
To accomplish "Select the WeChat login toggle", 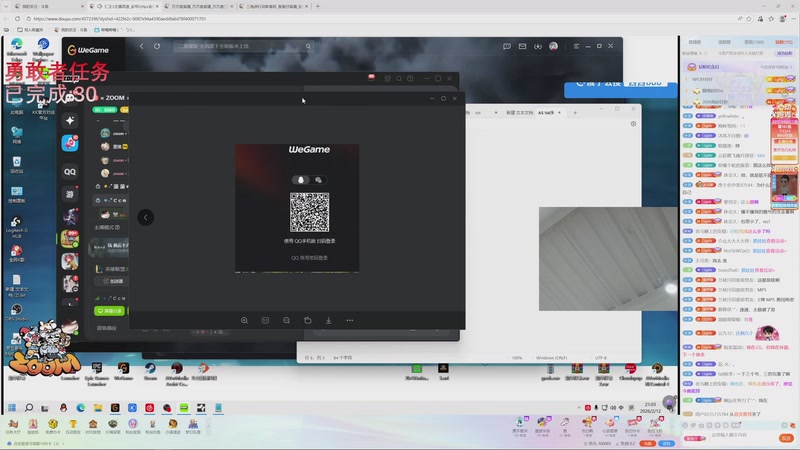I will pos(318,180).
